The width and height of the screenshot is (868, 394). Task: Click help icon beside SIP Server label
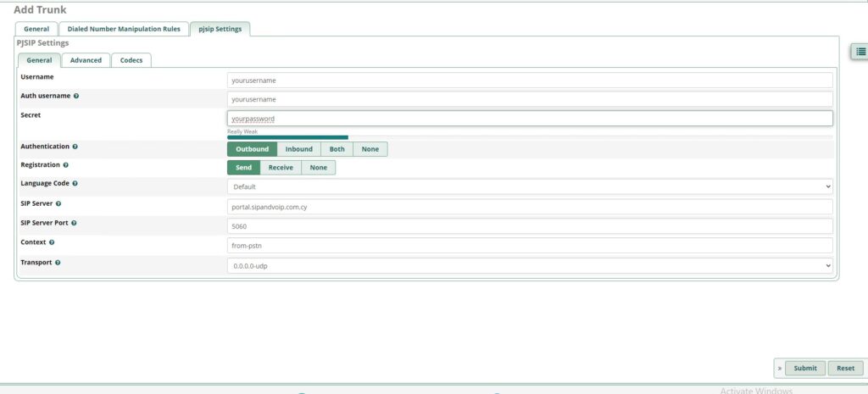pos(58,203)
